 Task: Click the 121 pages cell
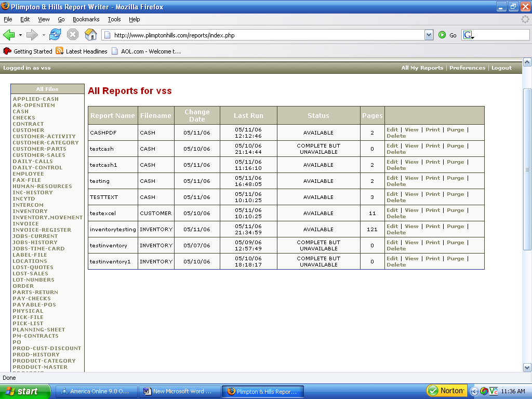tap(372, 229)
